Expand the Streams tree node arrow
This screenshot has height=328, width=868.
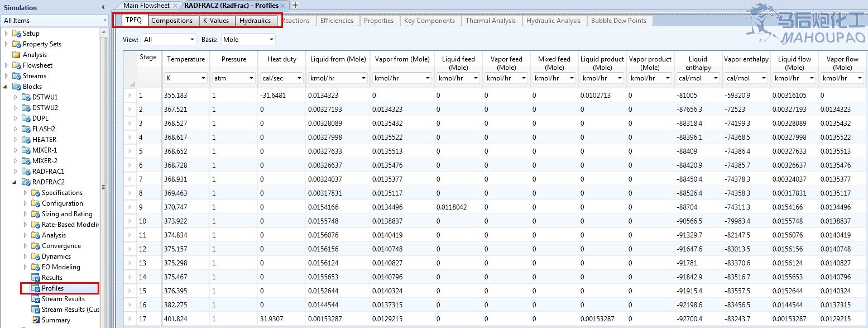(6, 76)
